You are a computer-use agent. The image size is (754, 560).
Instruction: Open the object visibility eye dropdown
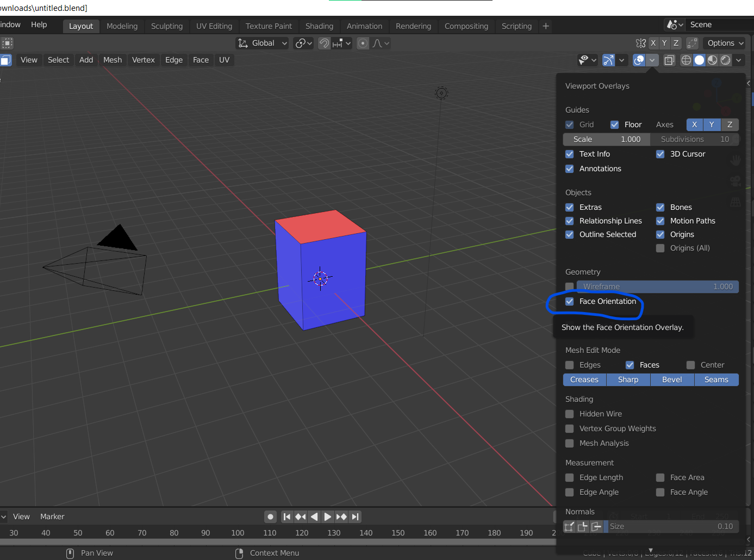coord(588,60)
